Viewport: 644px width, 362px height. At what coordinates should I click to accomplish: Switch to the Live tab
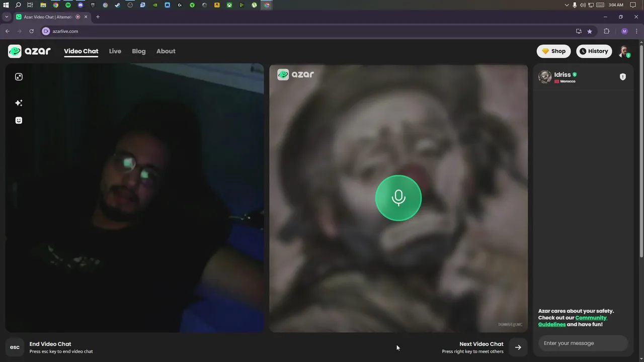pyautogui.click(x=115, y=51)
